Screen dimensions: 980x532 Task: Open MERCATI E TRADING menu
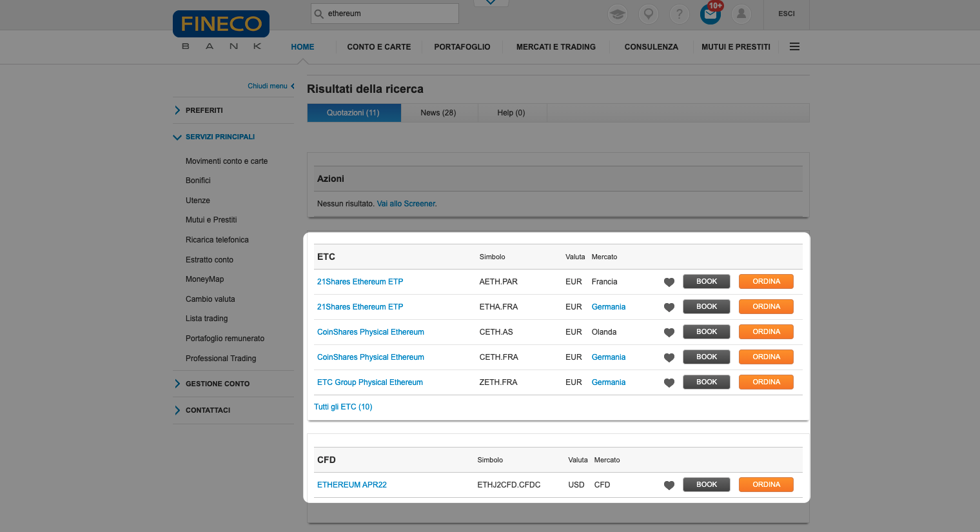556,47
